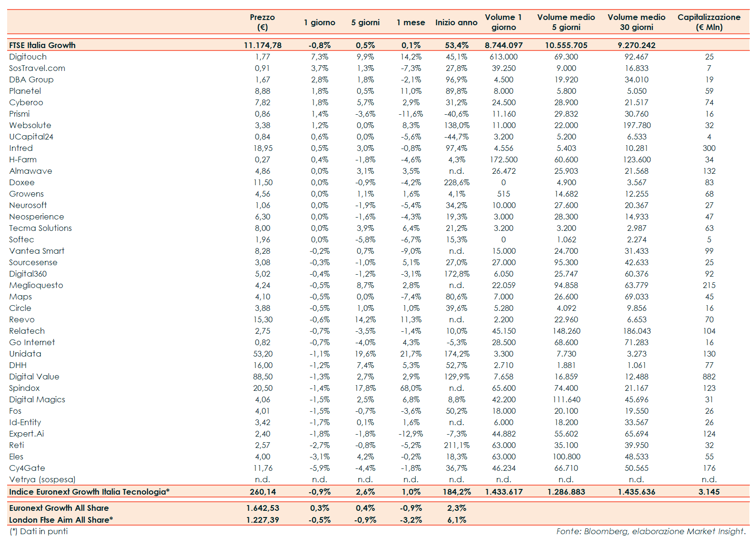Image resolution: width=756 pixels, height=537 pixels.
Task: Select the volume figure "9.270.242"
Action: [x=637, y=45]
